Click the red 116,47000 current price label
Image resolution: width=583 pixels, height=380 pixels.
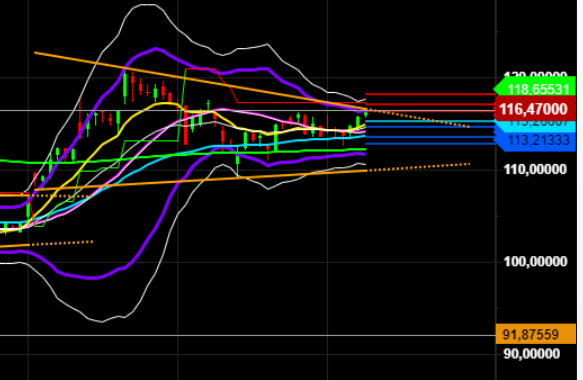535,109
